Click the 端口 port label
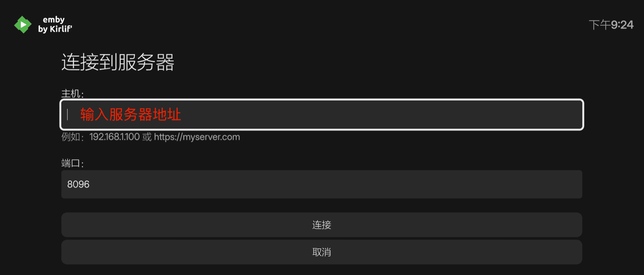Image resolution: width=644 pixels, height=275 pixels. [x=72, y=163]
